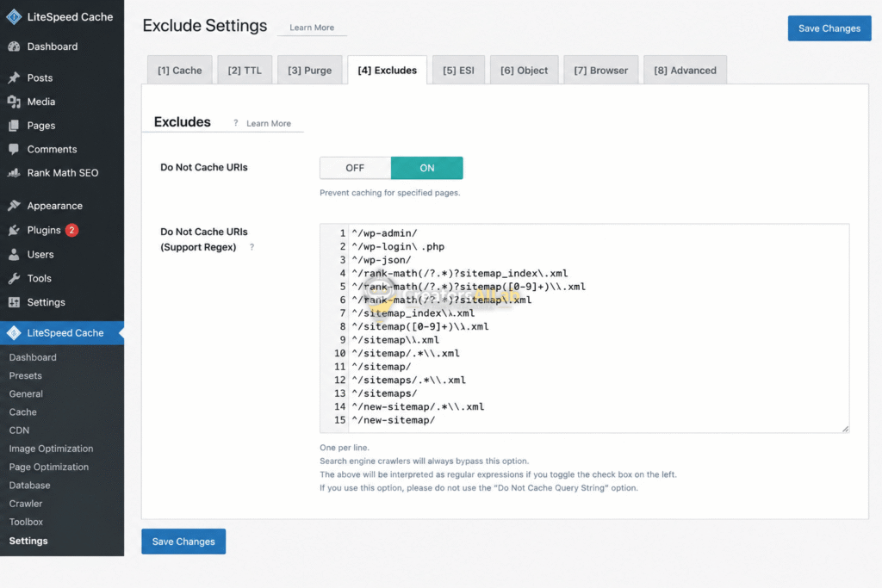Open LiteSpeed Cache Settings submenu item
This screenshot has height=588, width=882.
tap(28, 541)
